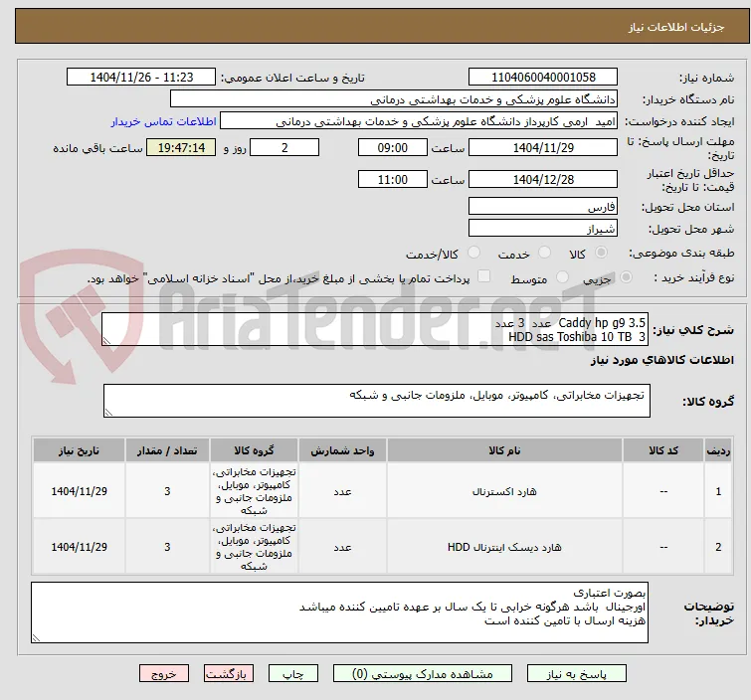Click the شرح کلی نیاز text area
The height and width of the screenshot is (700, 751).
[x=375, y=329]
